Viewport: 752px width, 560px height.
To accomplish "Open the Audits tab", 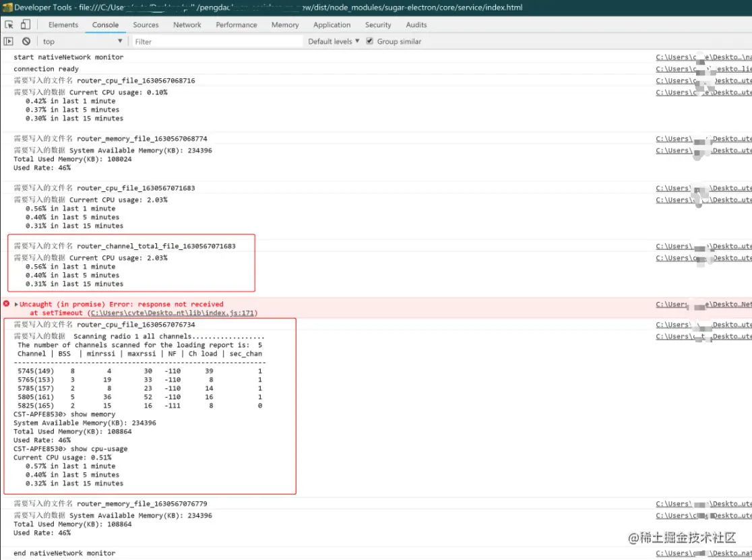I will pyautogui.click(x=416, y=24).
